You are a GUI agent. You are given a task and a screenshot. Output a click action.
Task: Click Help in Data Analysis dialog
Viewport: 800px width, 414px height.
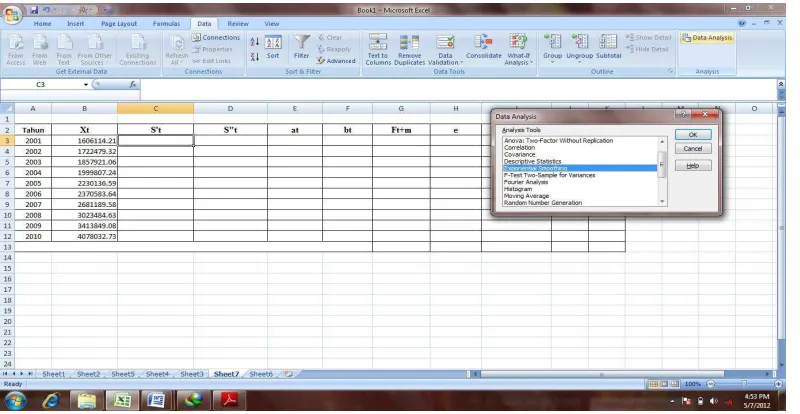click(x=693, y=166)
